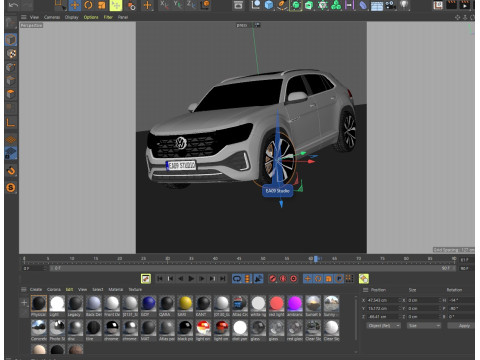Image resolution: width=480 pixels, height=360 pixels.
Task: Click the timeline start frame field
Action: [34, 268]
